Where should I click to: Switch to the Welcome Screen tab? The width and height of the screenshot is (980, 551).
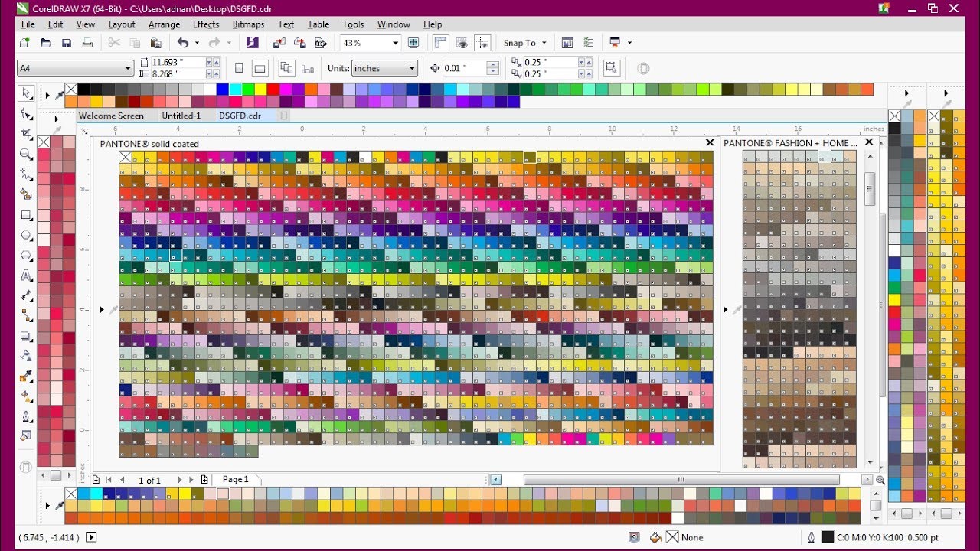point(111,116)
